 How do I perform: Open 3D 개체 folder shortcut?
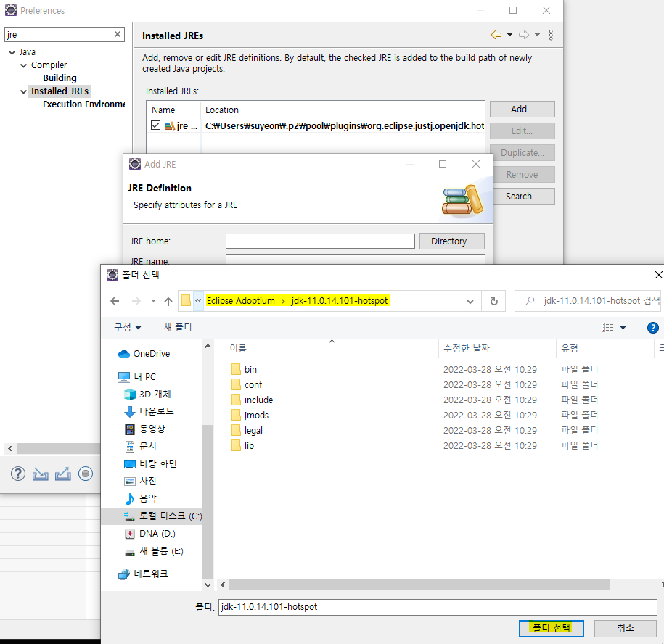click(x=147, y=394)
